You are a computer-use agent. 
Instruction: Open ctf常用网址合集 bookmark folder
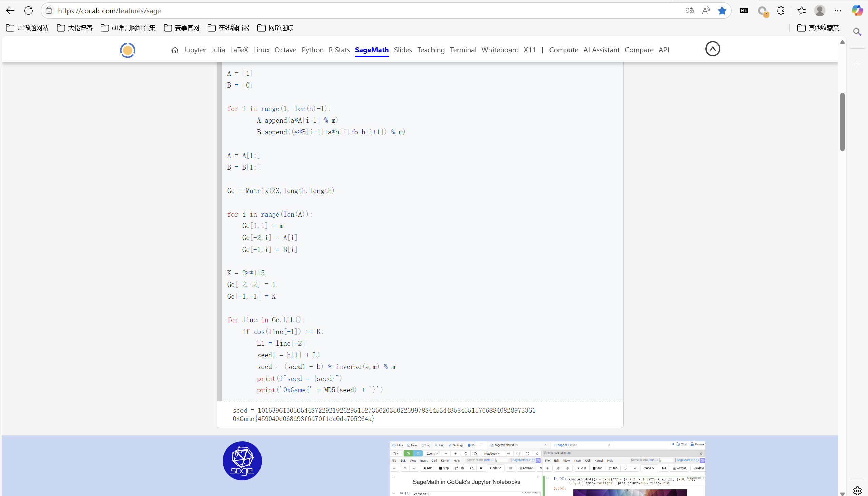point(128,27)
